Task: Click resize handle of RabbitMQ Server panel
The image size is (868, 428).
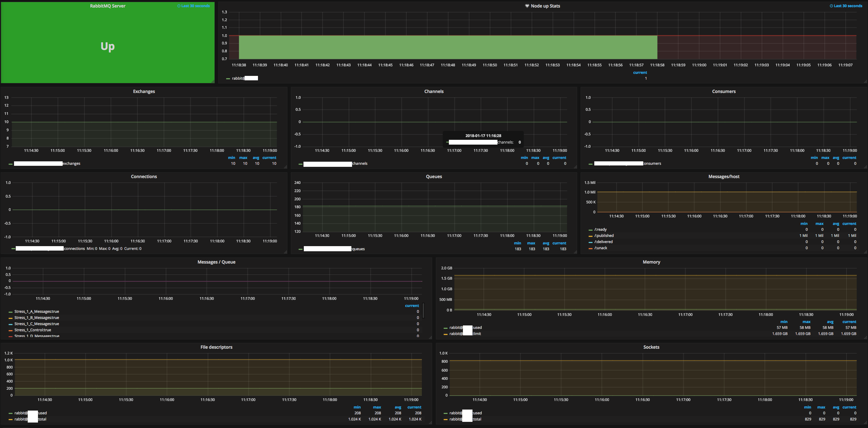Action: point(213,81)
